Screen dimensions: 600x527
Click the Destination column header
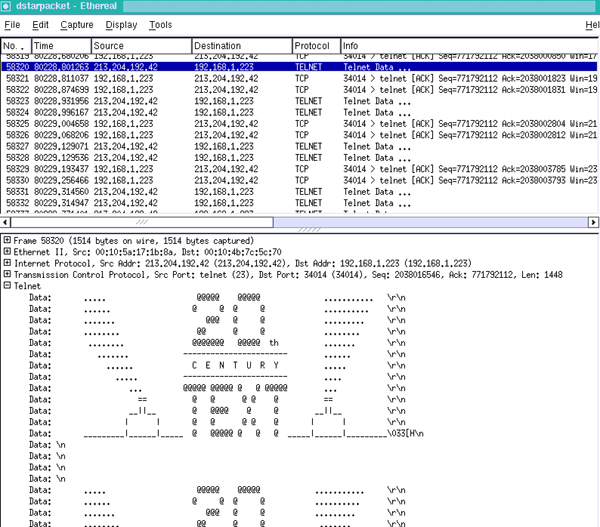click(x=240, y=46)
